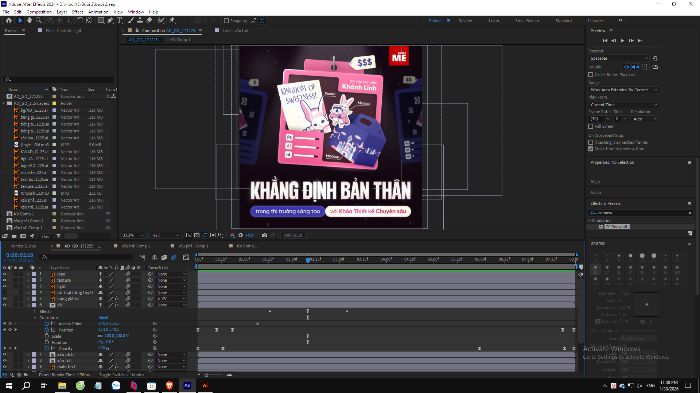
Task: Toggle frame blending for timeline
Action: 164,257
